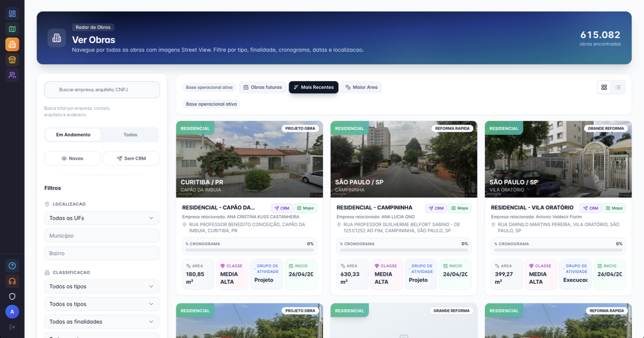Click the pin icon on the Vila Oratório address
The height and width of the screenshot is (338, 644).
(x=493, y=225)
